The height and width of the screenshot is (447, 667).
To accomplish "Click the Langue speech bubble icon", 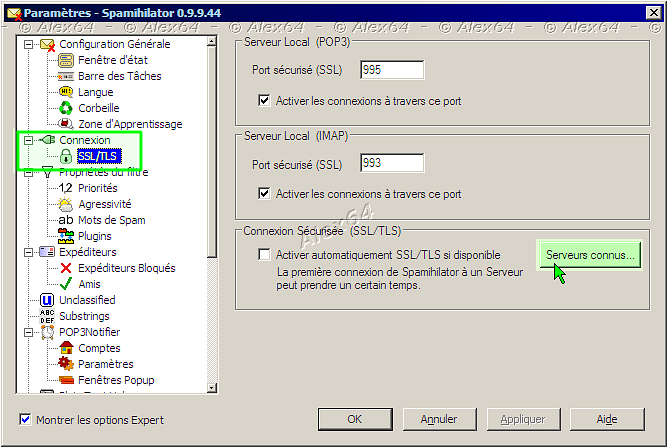I will click(66, 92).
